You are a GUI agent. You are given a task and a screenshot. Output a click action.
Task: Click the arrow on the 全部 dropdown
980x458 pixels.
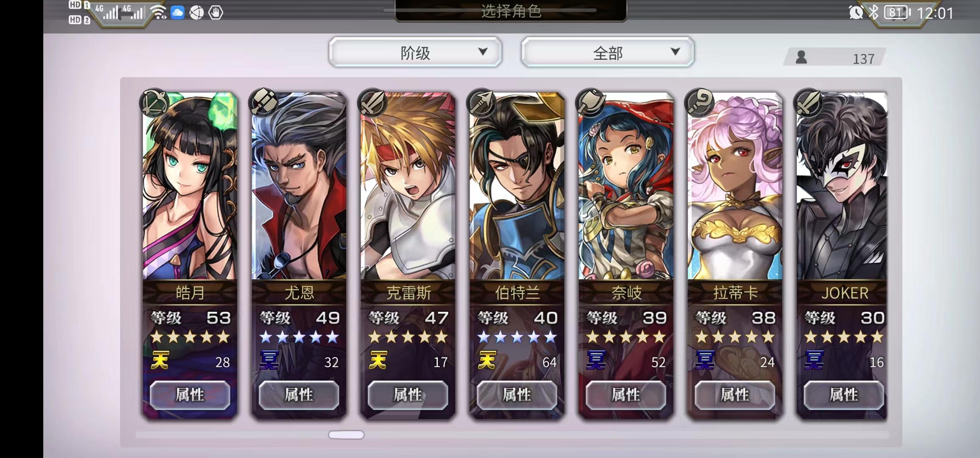675,52
